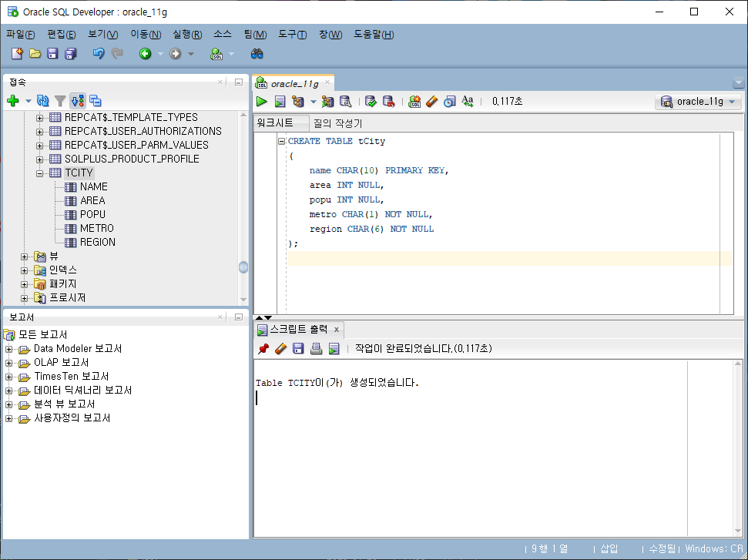Viewport: 748px width, 560px height.
Task: Expand the 뷰 folder node
Action: coord(25,257)
